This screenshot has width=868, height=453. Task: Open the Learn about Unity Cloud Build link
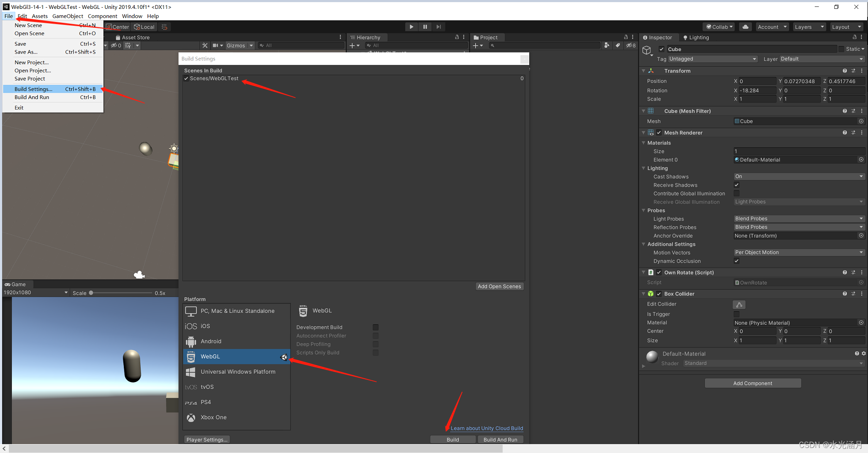486,428
